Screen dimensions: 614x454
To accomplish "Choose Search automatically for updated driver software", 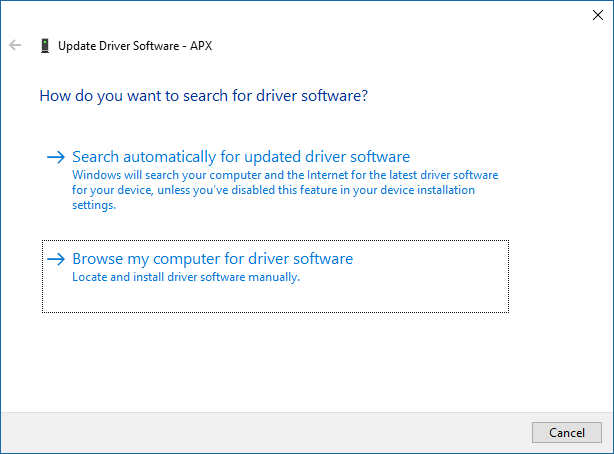I will point(276,180).
